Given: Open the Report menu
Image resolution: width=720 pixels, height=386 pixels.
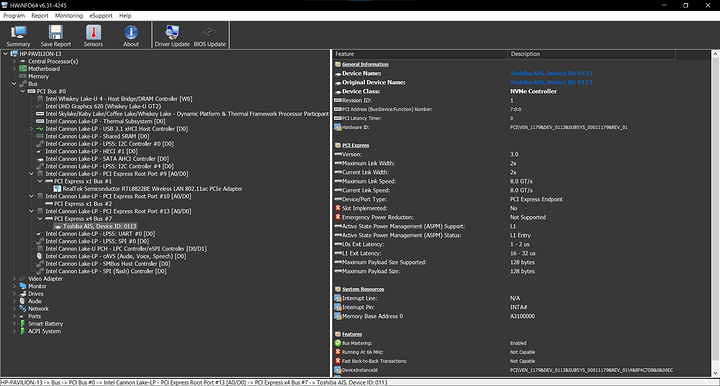Looking at the screenshot, I should click(39, 16).
